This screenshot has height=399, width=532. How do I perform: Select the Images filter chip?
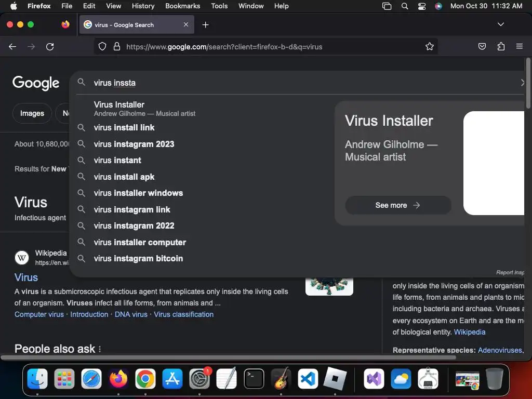point(32,113)
